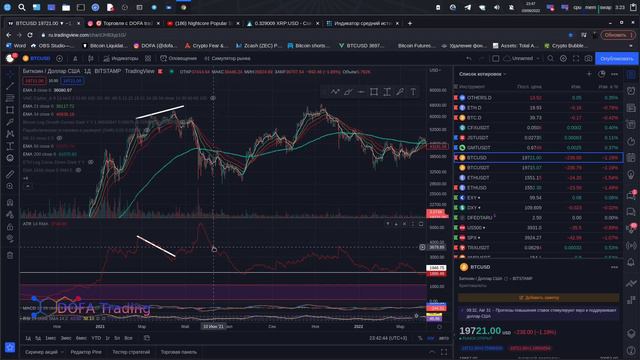Click the quick search magnifier icon
This screenshot has width=640, height=360.
click(x=551, y=59)
